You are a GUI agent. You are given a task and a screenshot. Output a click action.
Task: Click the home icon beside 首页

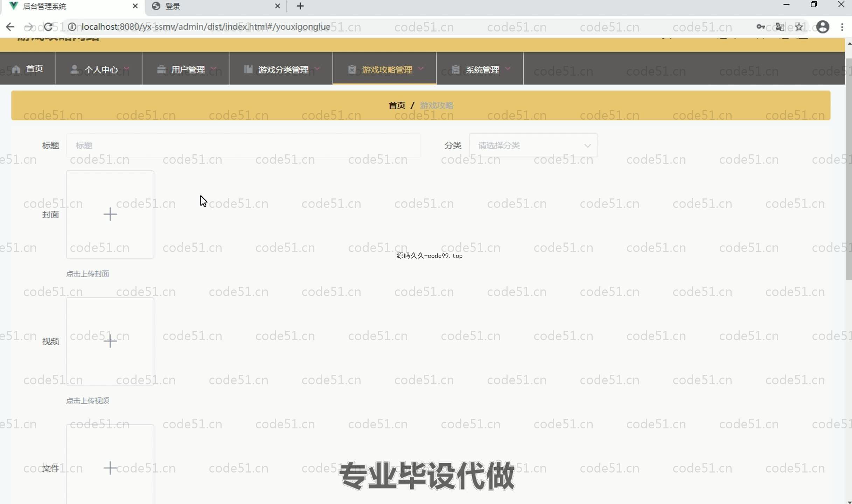16,69
